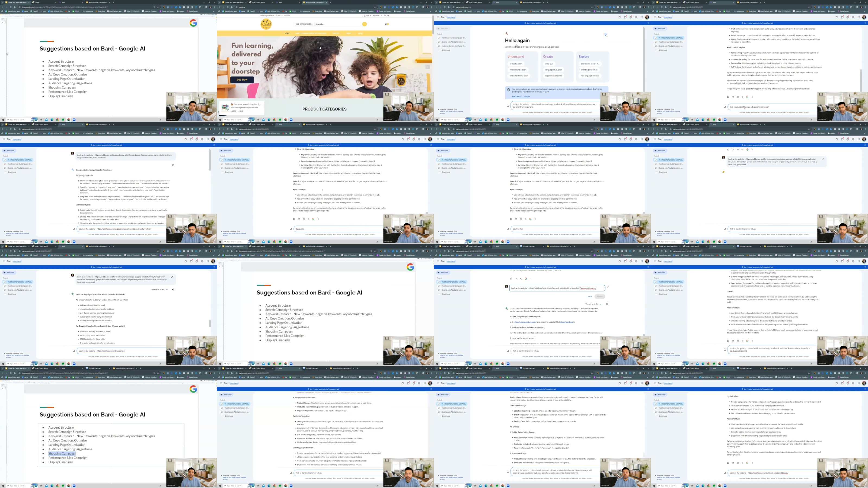This screenshot has width=868, height=488.
Task: Click Cancel under the edited PageSpeed prompt
Action: [589, 297]
